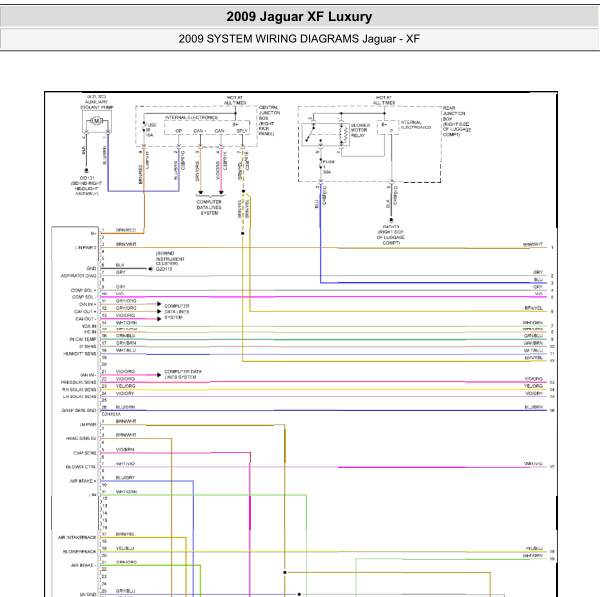This screenshot has width=600, height=597.
Task: Click the 'CAN +' terminal label
Action: [x=200, y=131]
